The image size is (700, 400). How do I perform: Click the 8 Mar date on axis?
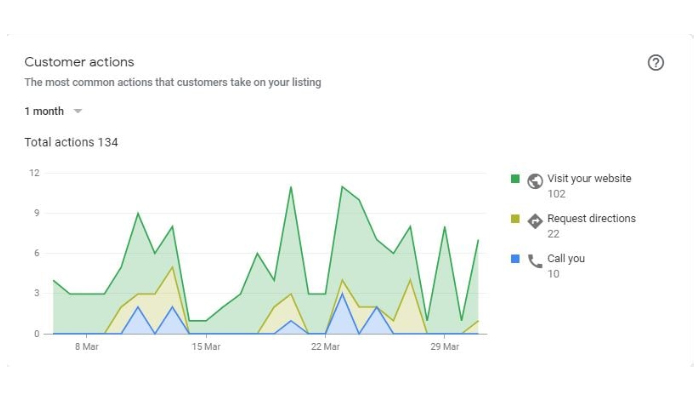click(86, 347)
